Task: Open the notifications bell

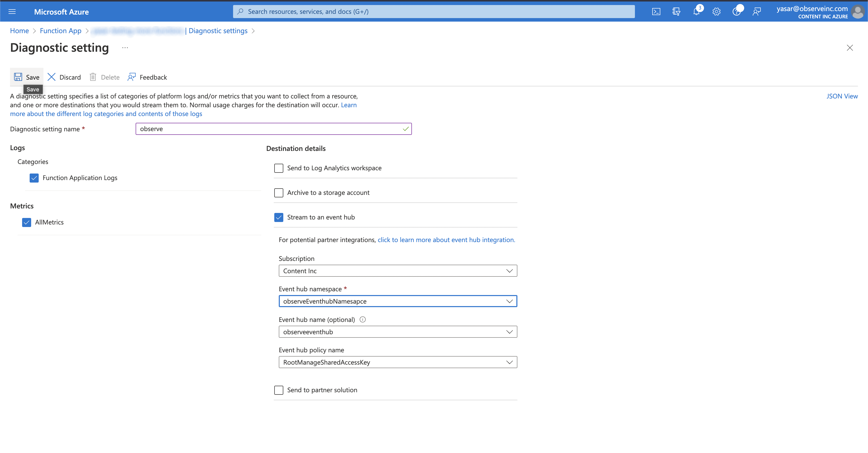Action: coord(696,12)
